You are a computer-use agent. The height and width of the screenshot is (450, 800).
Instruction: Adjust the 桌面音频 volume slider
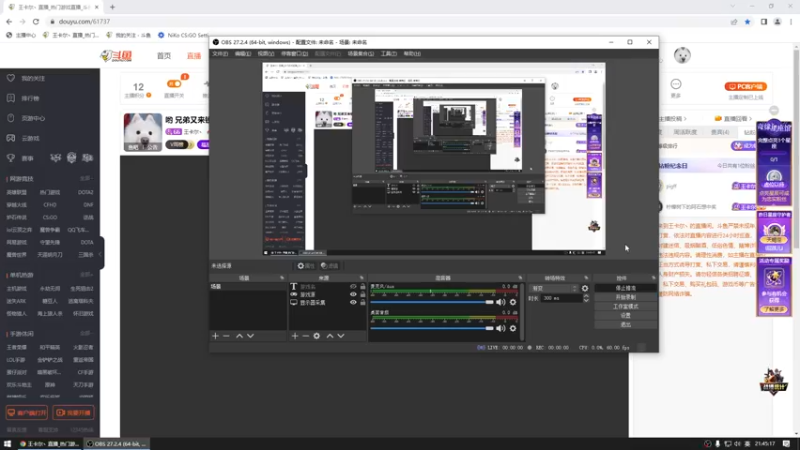432,328
